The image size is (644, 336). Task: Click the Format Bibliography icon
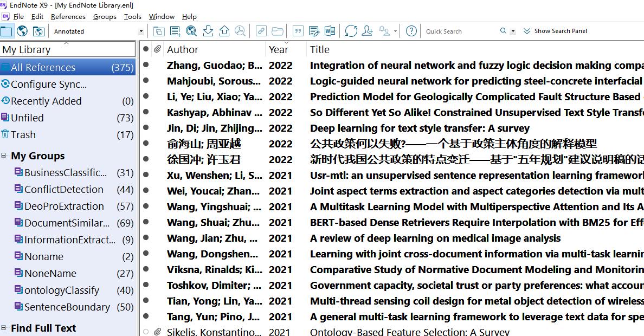tap(314, 31)
